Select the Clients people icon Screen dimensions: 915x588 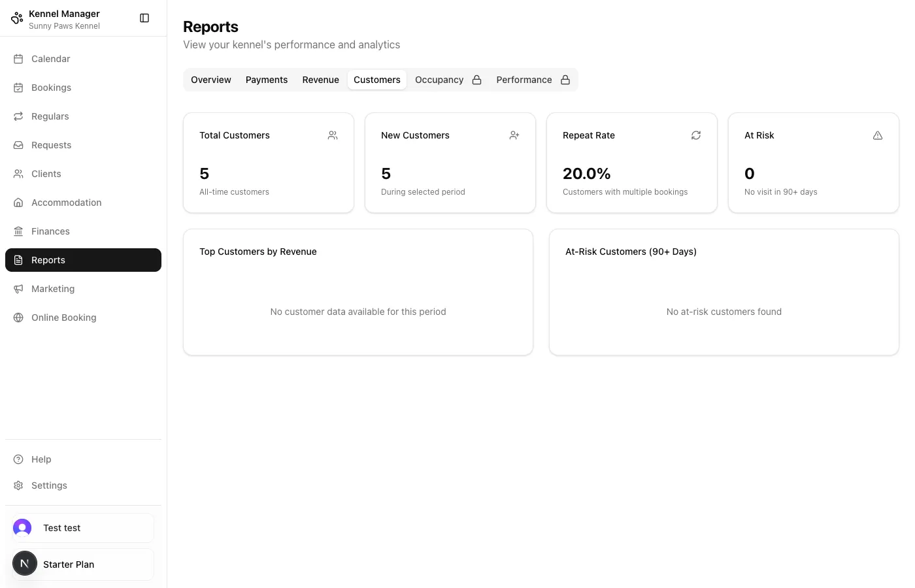tap(18, 174)
